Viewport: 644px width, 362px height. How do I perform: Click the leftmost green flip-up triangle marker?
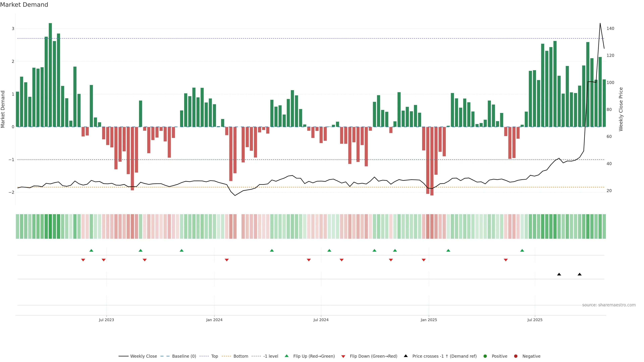click(91, 250)
